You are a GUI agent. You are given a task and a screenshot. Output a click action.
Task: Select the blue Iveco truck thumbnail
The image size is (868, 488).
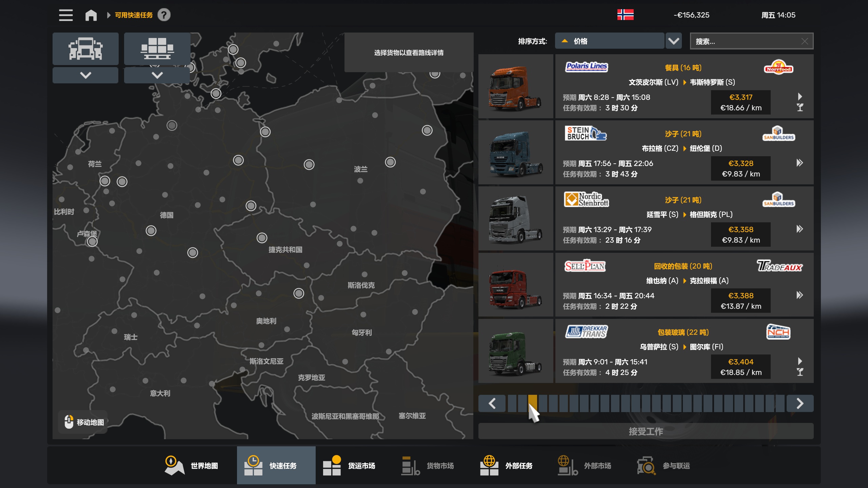coord(515,153)
